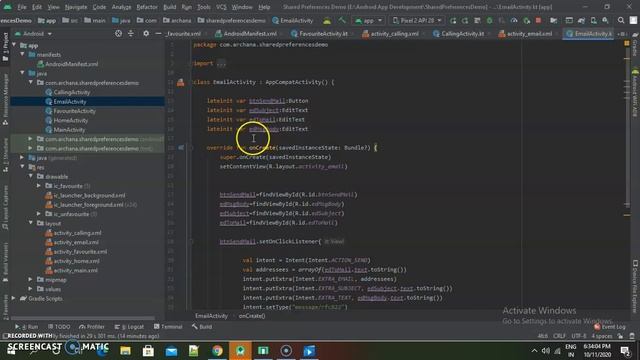The height and width of the screenshot is (360, 640).
Task: Click the Android Studio taskbar icon
Action: 240,351
